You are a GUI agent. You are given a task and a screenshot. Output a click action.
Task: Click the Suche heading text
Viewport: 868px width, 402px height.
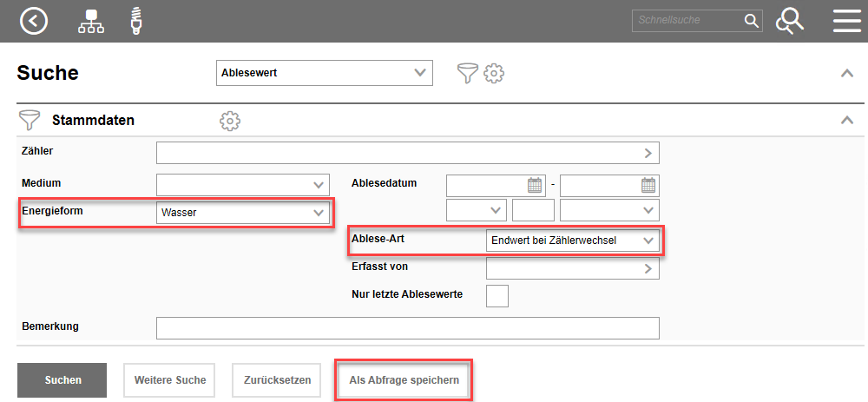pyautogui.click(x=48, y=73)
